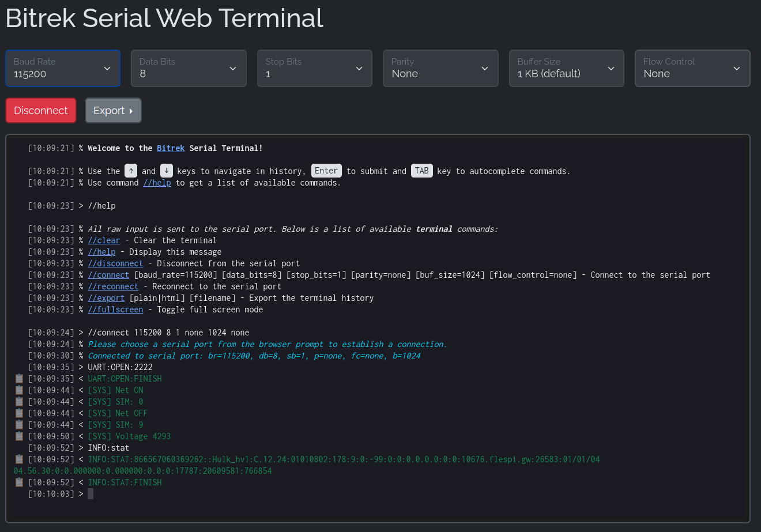Copy the [SYS] Net ON line via clipboard icon
761x532 pixels.
tap(19, 390)
